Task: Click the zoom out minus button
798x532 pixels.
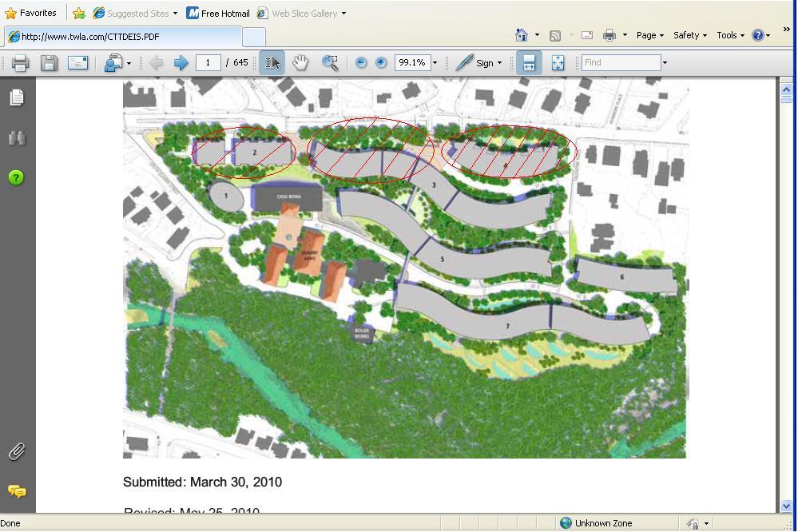Action: pos(361,63)
